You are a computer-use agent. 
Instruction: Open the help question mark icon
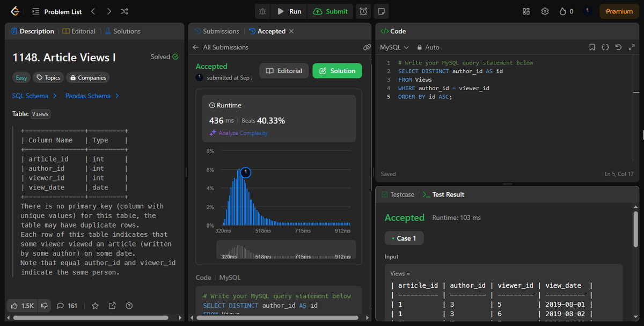click(x=129, y=306)
